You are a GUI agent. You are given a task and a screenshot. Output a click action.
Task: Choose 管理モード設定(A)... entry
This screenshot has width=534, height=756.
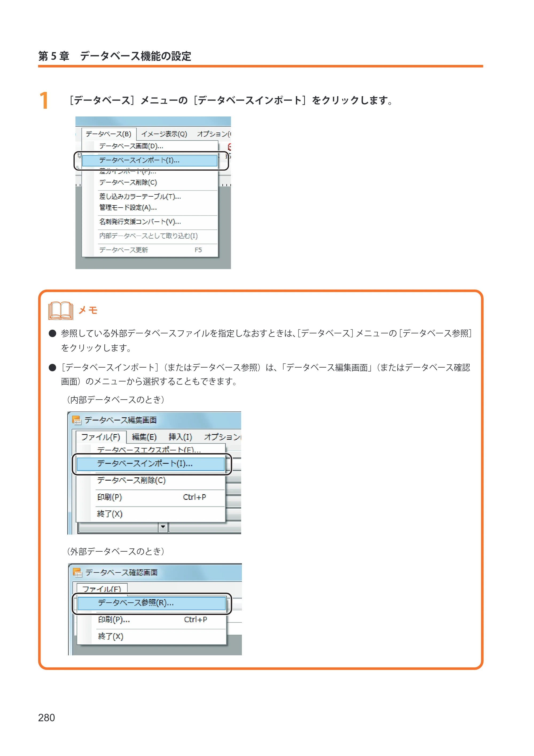pyautogui.click(x=150, y=208)
